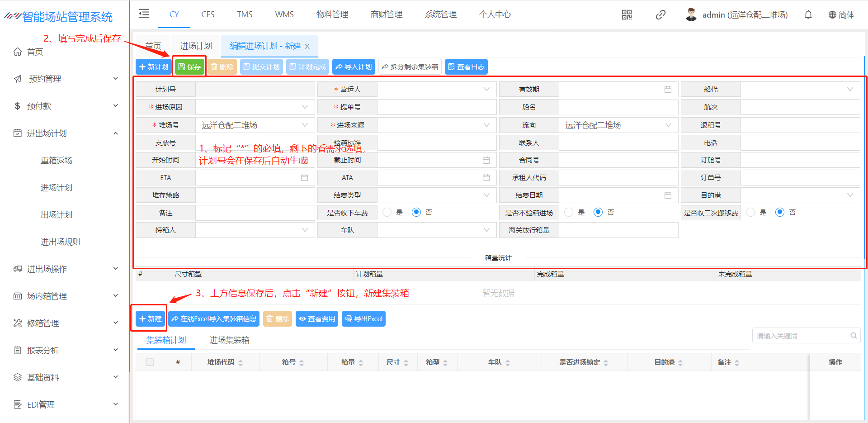Open notifications bell icon
The width and height of the screenshot is (868, 423).
(808, 15)
